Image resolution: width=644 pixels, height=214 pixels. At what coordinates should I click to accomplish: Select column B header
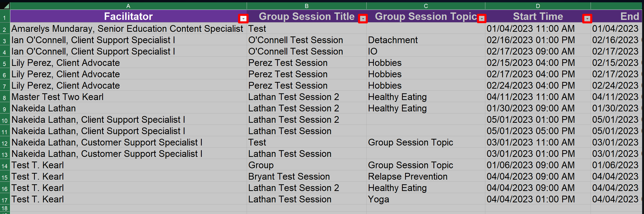coord(307,6)
